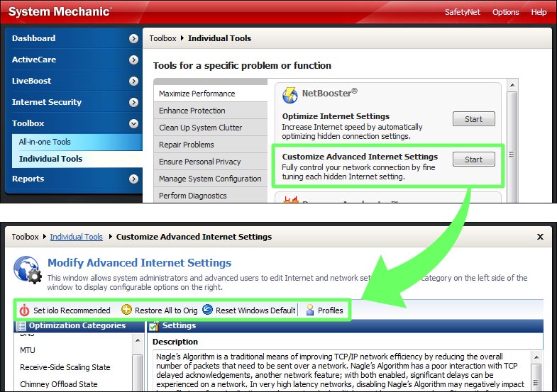
Task: Click Set iolo Recommended button
Action: click(x=65, y=310)
